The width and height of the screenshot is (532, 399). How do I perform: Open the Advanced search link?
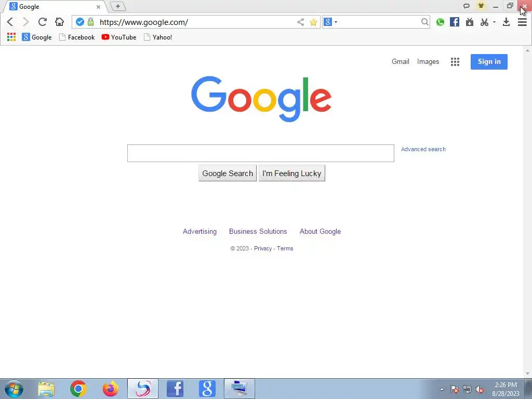tap(423, 149)
